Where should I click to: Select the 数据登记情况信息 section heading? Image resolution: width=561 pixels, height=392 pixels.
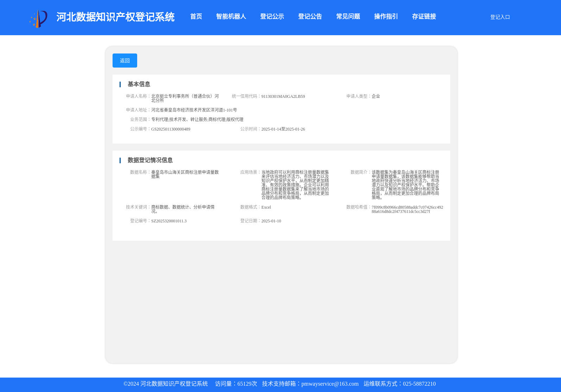[x=150, y=160]
